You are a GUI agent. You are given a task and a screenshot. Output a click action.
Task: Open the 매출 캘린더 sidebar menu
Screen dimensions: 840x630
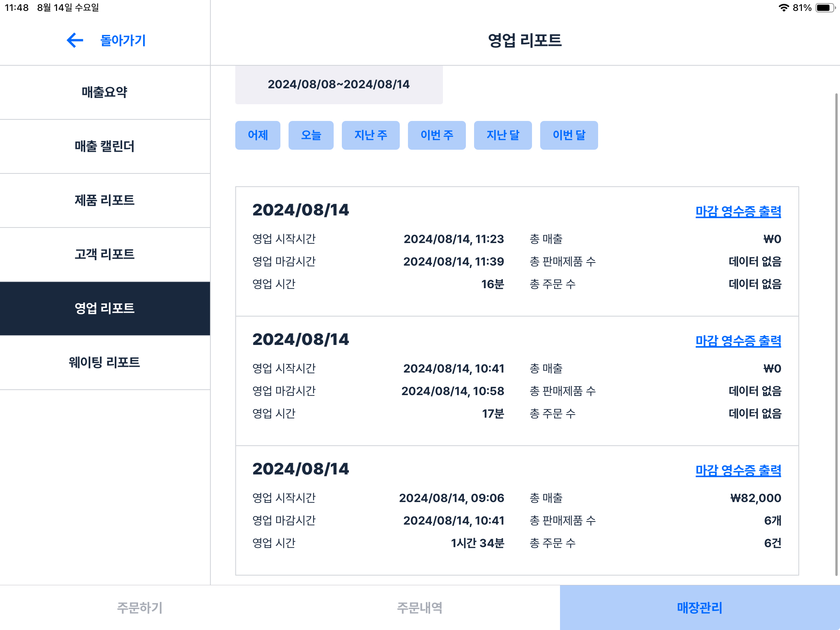tap(105, 146)
